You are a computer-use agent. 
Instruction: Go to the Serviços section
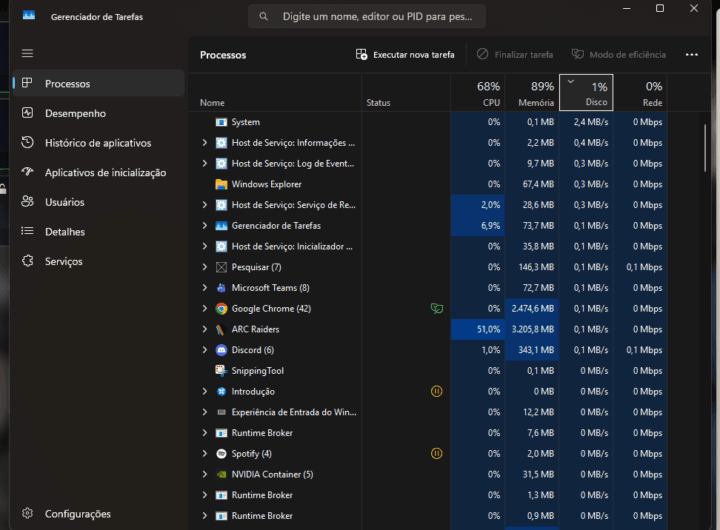[x=63, y=262]
